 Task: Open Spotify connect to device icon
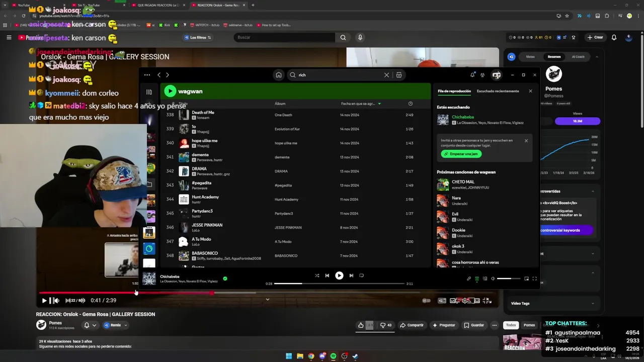[x=485, y=279]
